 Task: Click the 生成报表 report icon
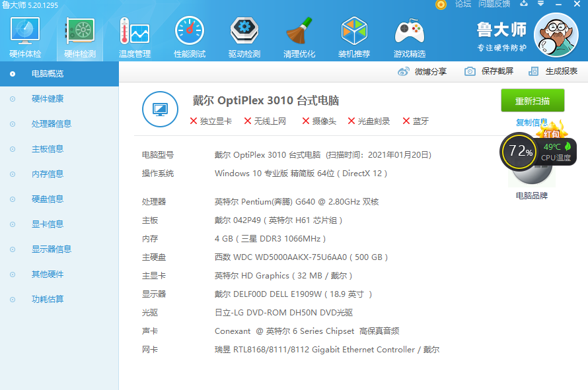[x=533, y=71]
